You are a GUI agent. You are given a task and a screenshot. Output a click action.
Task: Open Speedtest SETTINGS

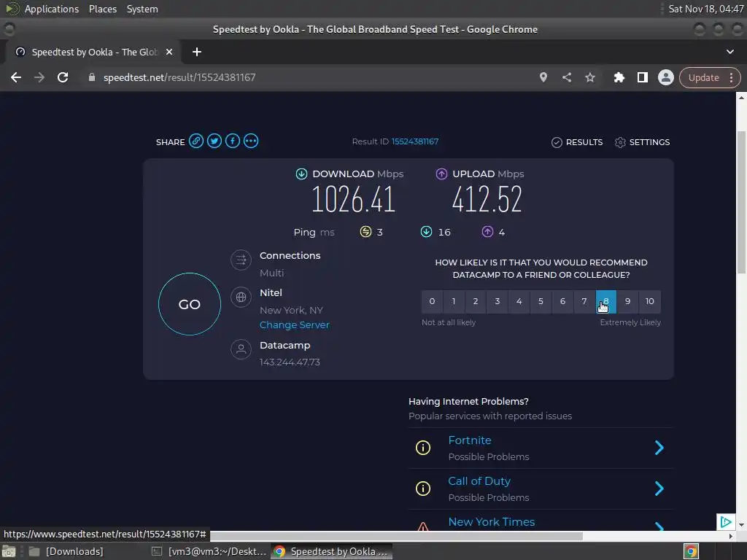click(x=642, y=142)
